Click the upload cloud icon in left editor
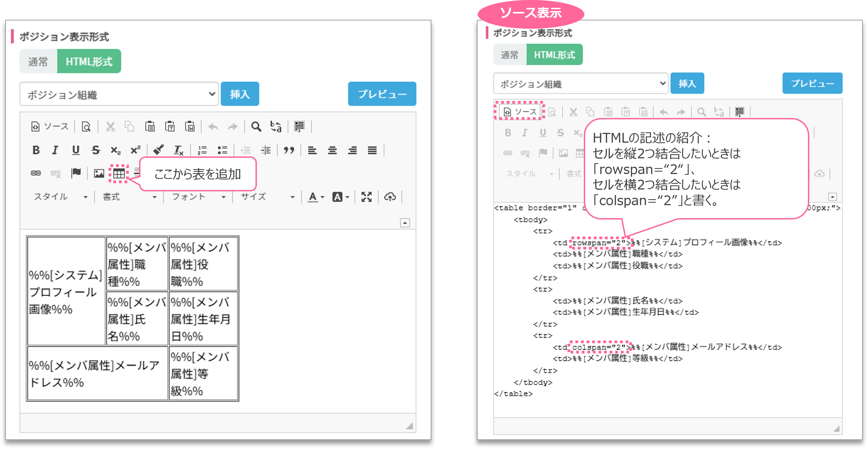Image resolution: width=868 pixels, height=449 pixels. point(390,197)
